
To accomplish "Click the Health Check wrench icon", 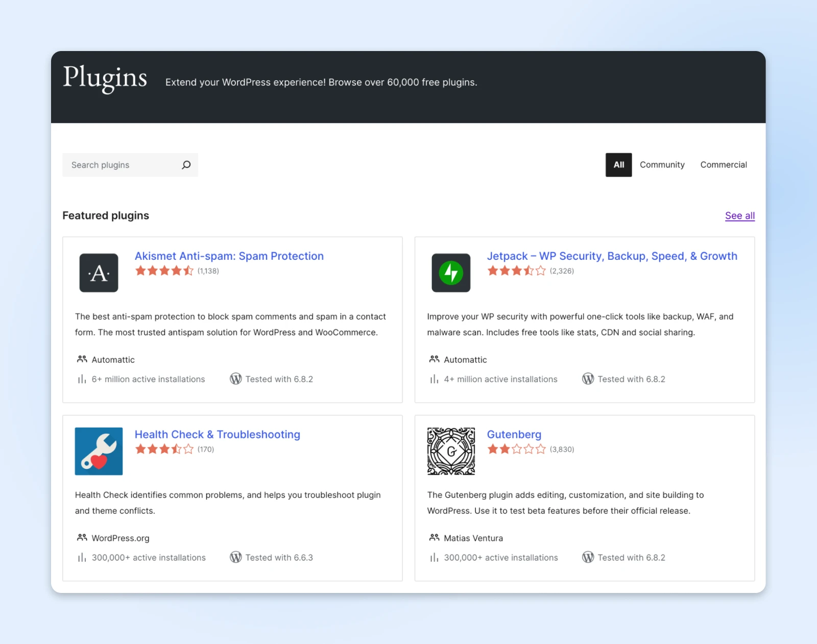I will tap(99, 451).
